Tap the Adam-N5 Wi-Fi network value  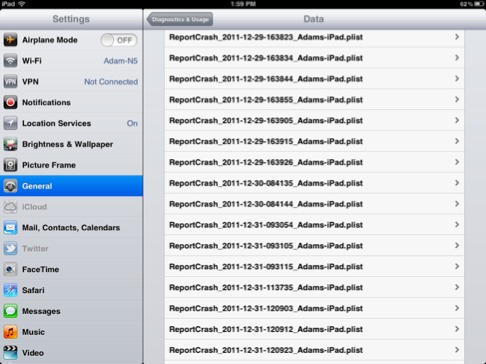121,61
